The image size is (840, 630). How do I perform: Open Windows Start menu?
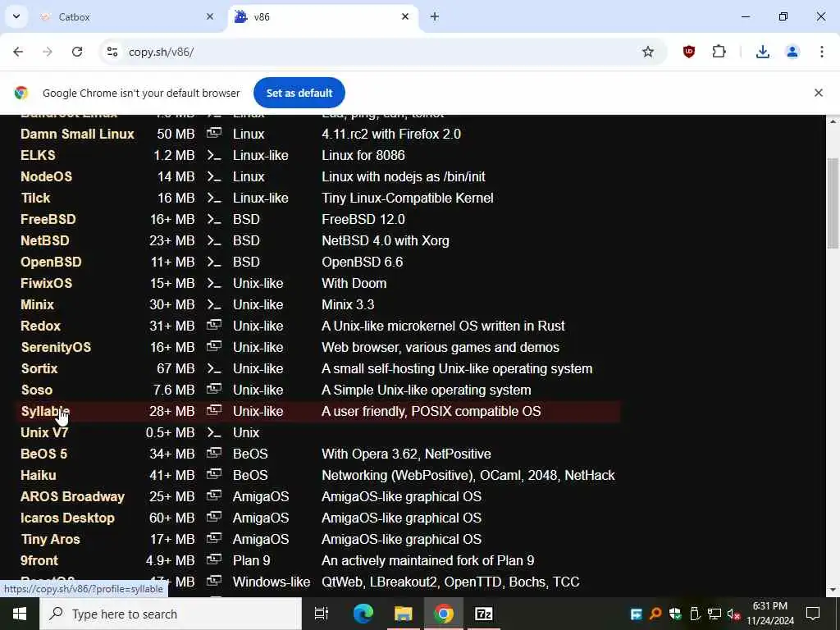pyautogui.click(x=20, y=614)
